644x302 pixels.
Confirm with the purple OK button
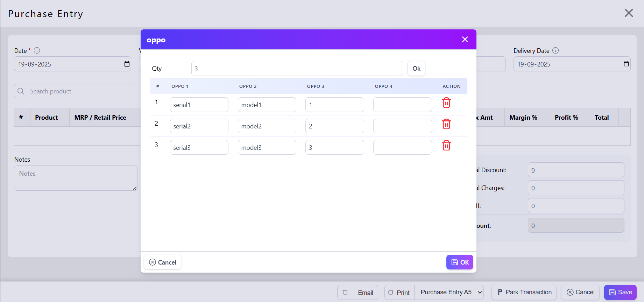click(460, 262)
